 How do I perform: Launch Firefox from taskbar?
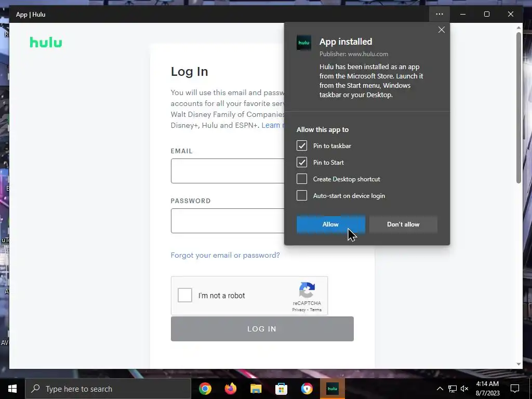coord(231,389)
